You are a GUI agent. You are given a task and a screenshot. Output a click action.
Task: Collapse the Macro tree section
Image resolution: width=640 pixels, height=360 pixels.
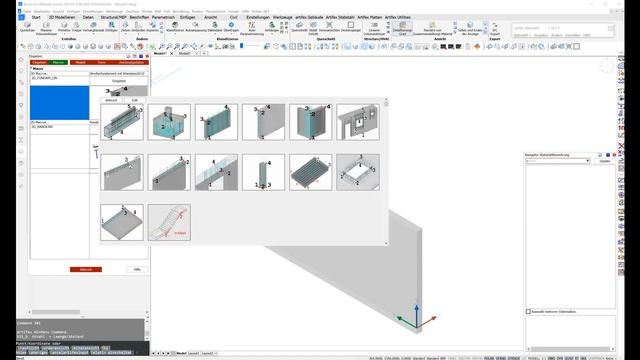coord(31,69)
